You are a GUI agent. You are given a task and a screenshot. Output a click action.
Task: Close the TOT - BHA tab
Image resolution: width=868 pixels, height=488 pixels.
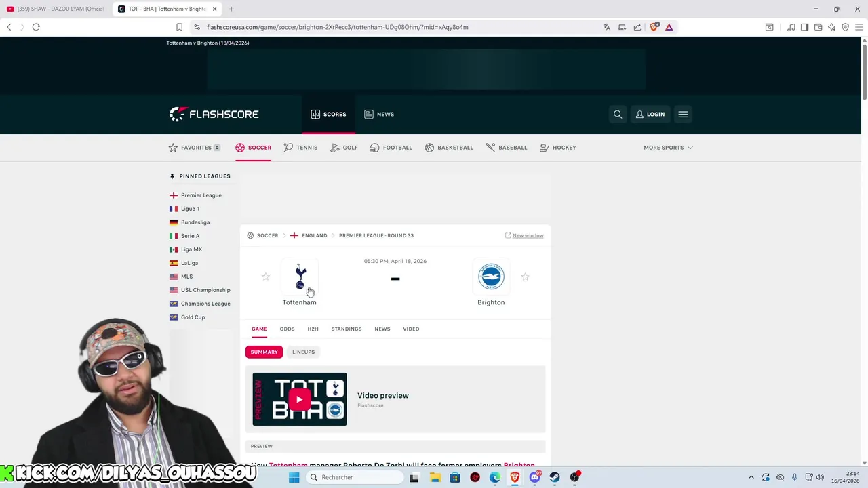(x=215, y=9)
